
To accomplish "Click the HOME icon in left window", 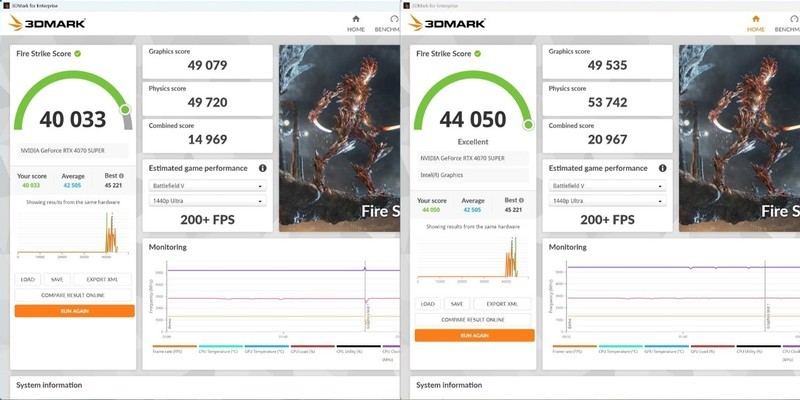I will (356, 19).
